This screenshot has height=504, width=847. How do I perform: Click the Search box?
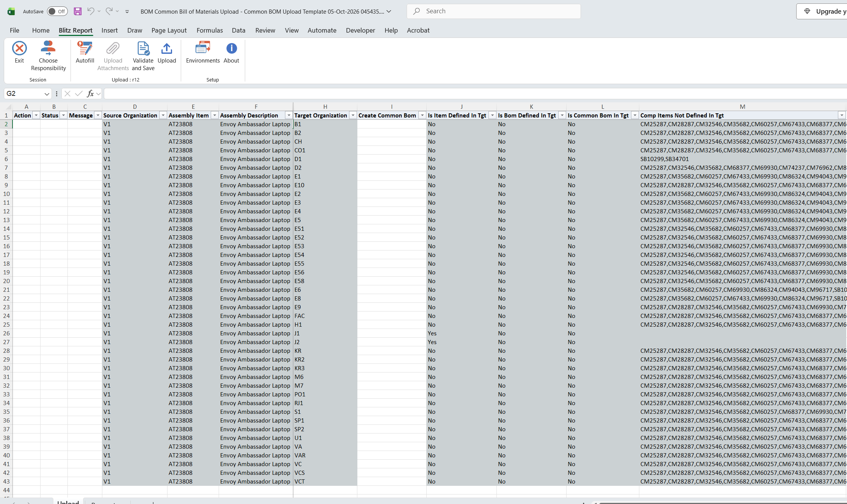pyautogui.click(x=494, y=11)
